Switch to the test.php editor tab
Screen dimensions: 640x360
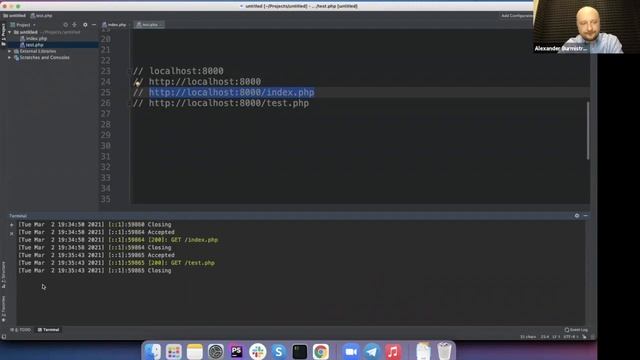[149, 25]
